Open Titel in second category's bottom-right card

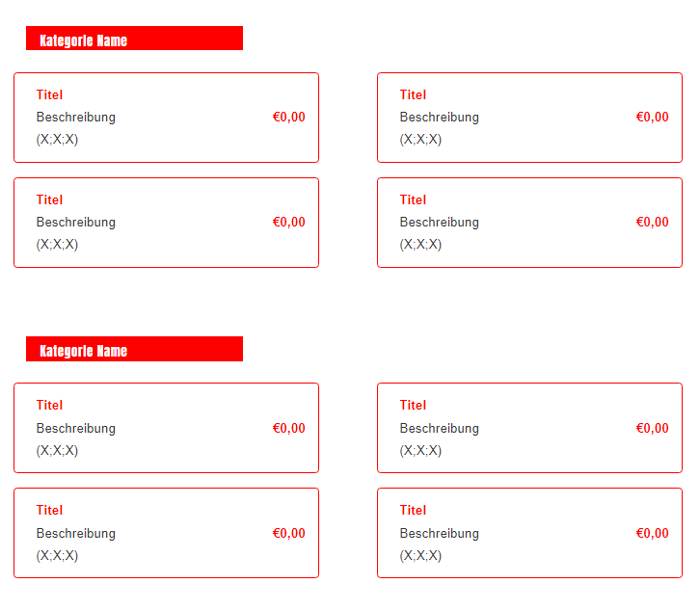[413, 510]
